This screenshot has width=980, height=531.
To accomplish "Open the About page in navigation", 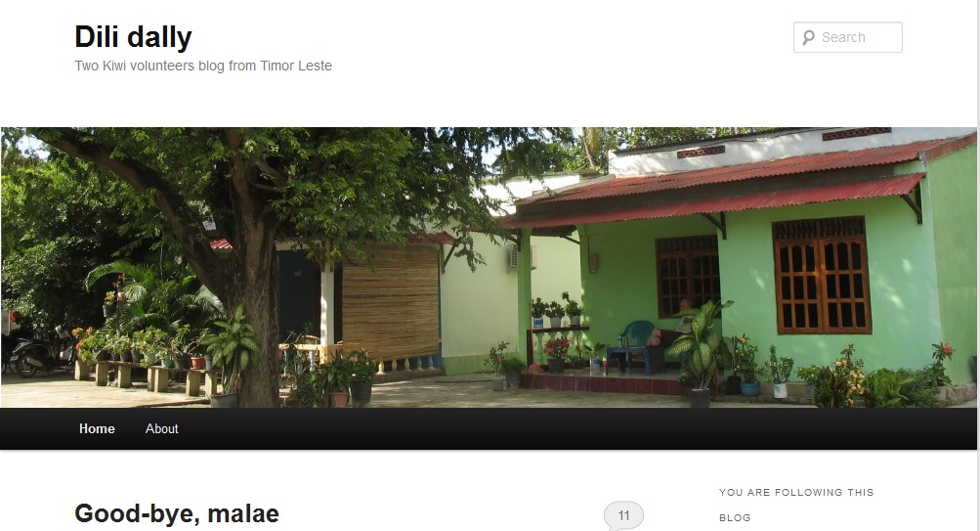I will [x=162, y=428].
